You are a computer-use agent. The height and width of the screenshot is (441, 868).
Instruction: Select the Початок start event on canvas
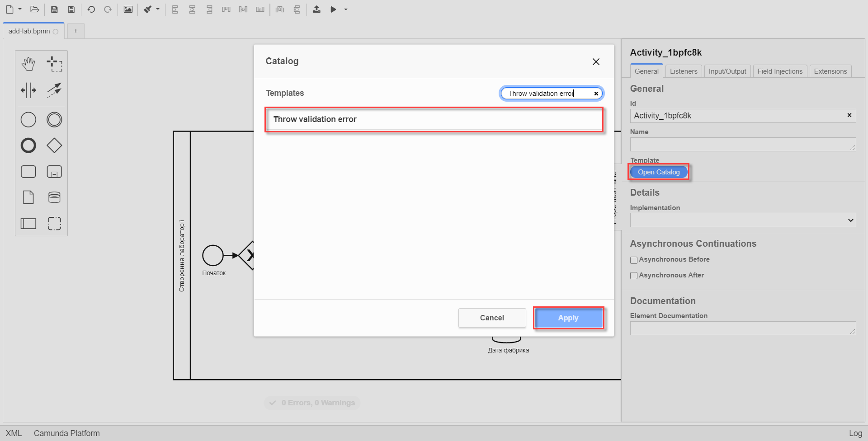pyautogui.click(x=213, y=255)
